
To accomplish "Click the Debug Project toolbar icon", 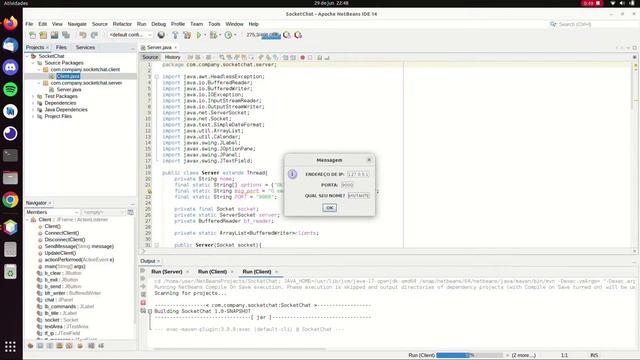I will [213, 35].
